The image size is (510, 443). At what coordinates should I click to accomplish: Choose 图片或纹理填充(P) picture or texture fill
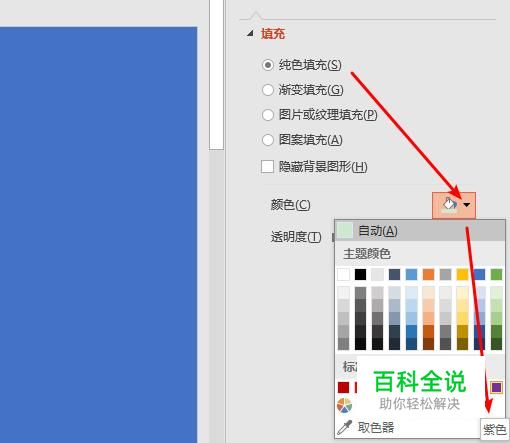point(320,115)
